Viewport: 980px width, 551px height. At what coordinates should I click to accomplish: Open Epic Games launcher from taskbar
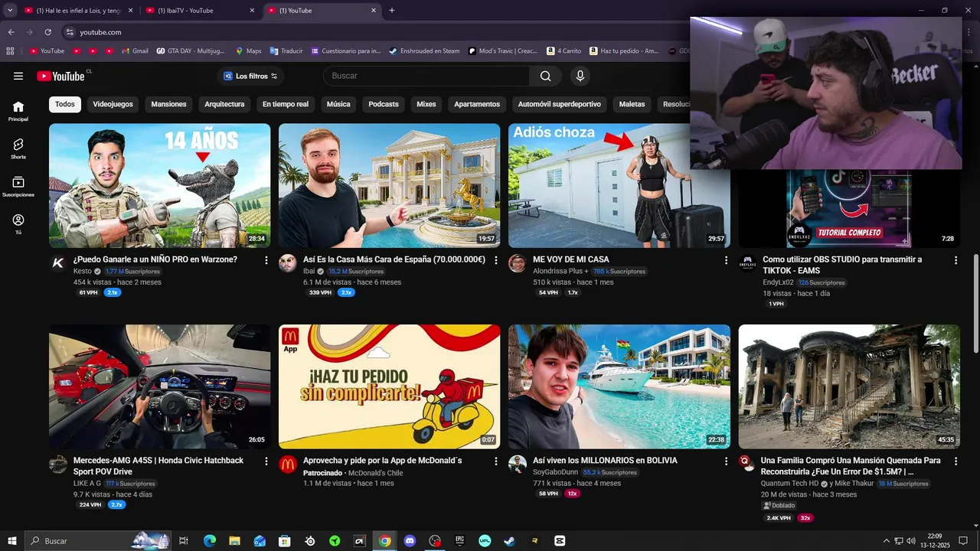(x=459, y=541)
